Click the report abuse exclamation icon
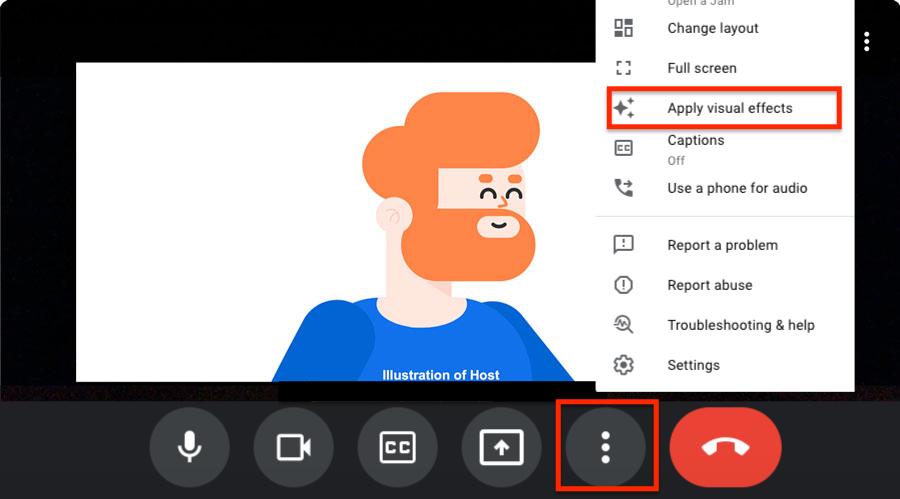Image resolution: width=900 pixels, height=499 pixels. pos(623,285)
